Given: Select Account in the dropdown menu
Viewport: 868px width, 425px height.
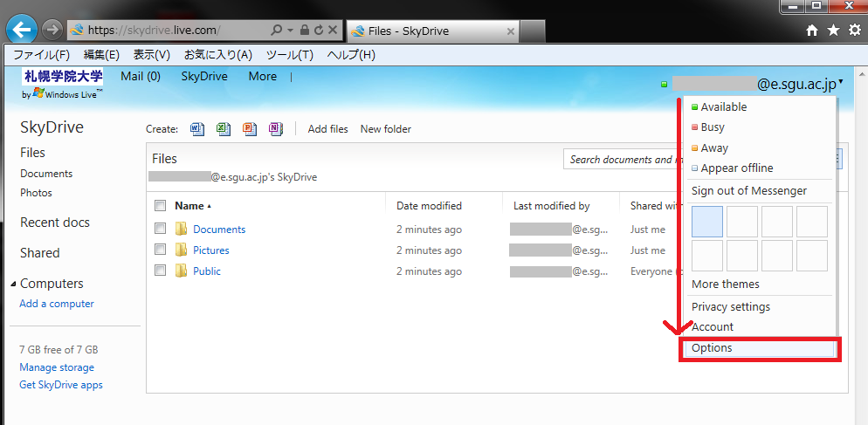Looking at the screenshot, I should [x=712, y=327].
